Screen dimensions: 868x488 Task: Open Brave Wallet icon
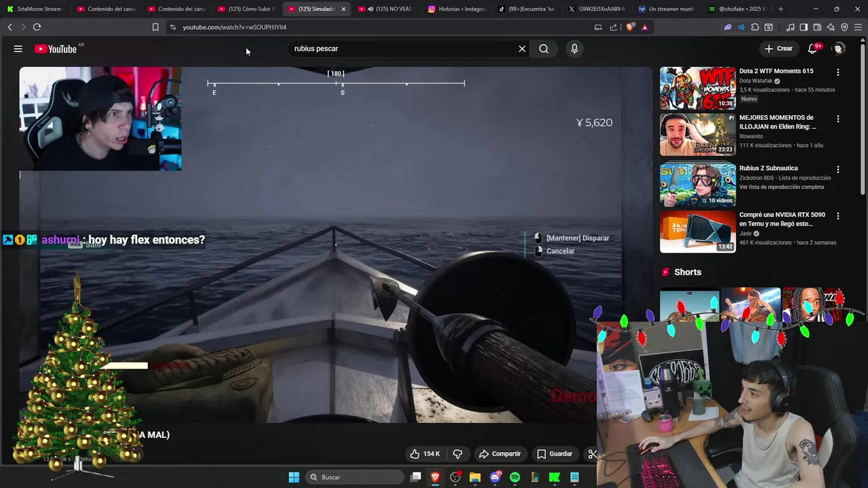817,27
